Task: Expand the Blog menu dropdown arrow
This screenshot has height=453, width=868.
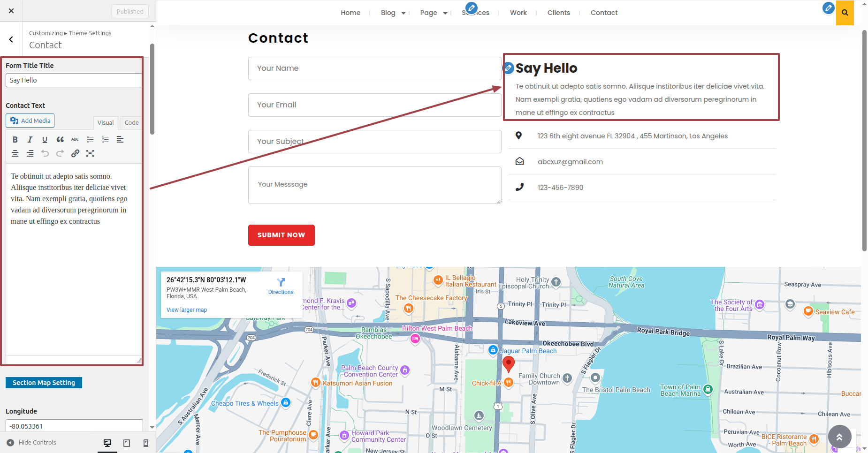Action: click(x=404, y=13)
